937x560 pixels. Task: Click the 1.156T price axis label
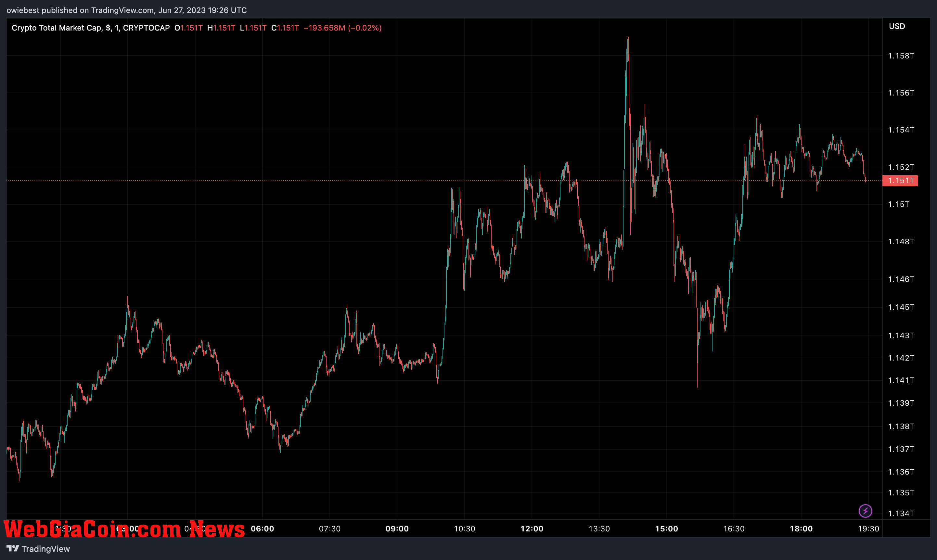[x=901, y=93]
